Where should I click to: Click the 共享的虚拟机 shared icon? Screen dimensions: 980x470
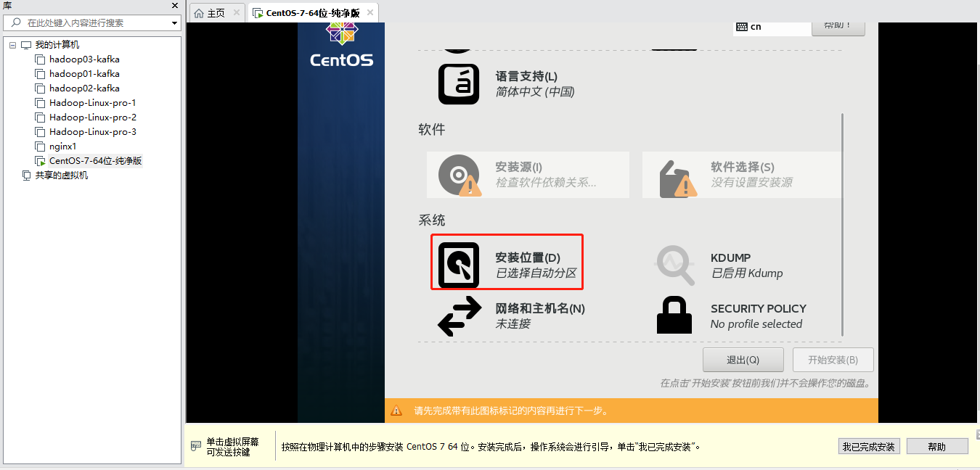(x=26, y=176)
